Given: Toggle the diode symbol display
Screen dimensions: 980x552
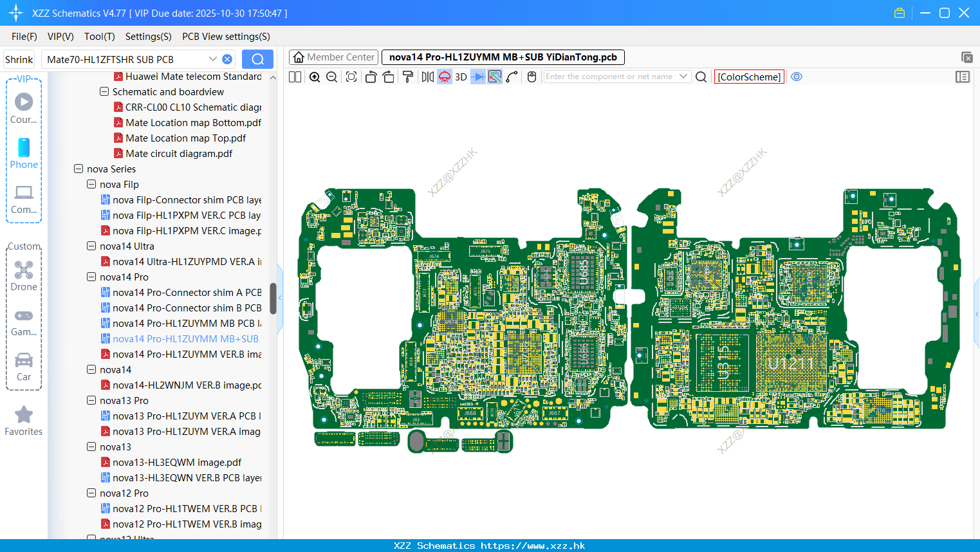Looking at the screenshot, I should pyautogui.click(x=478, y=77).
